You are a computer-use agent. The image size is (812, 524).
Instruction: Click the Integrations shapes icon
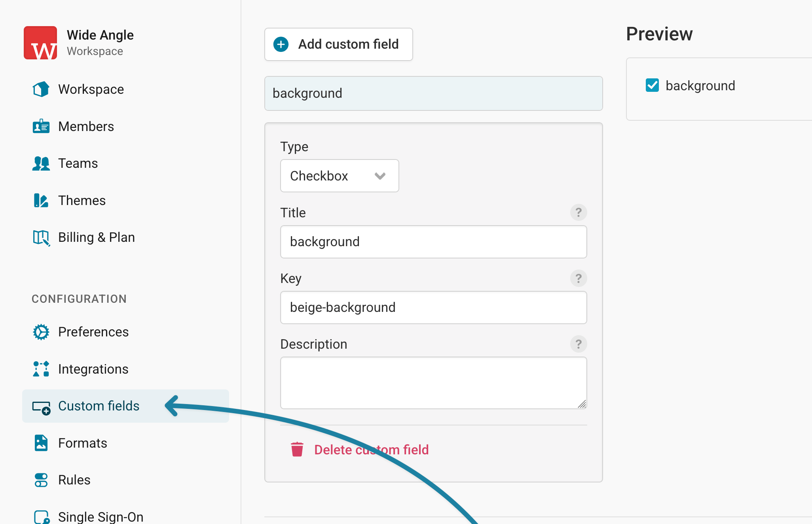41,369
